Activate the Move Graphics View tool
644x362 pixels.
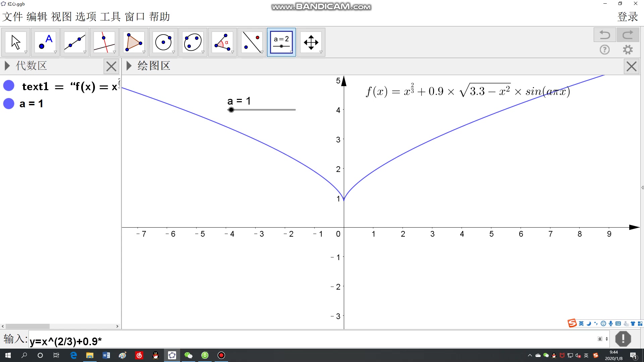[311, 42]
